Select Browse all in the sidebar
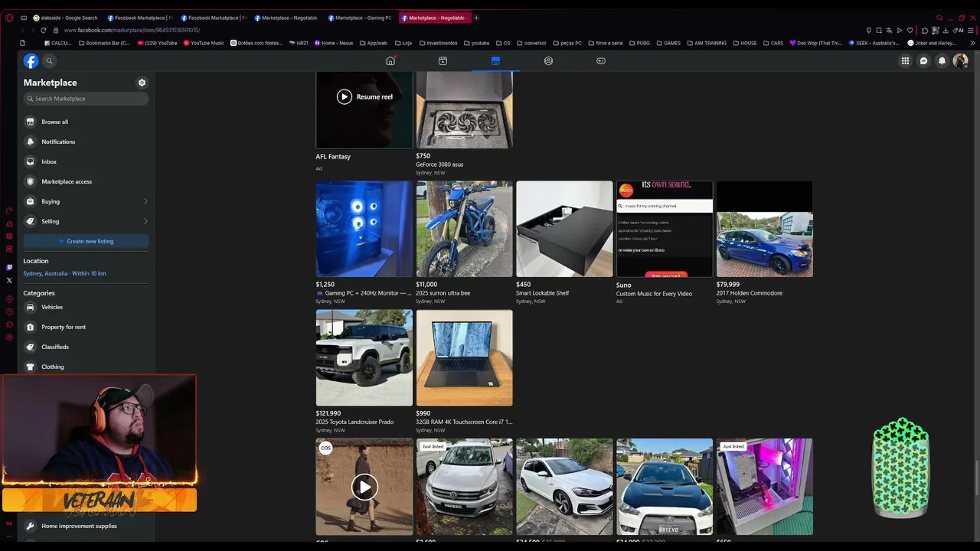Screen dimensions: 980x551 (86, 122)
